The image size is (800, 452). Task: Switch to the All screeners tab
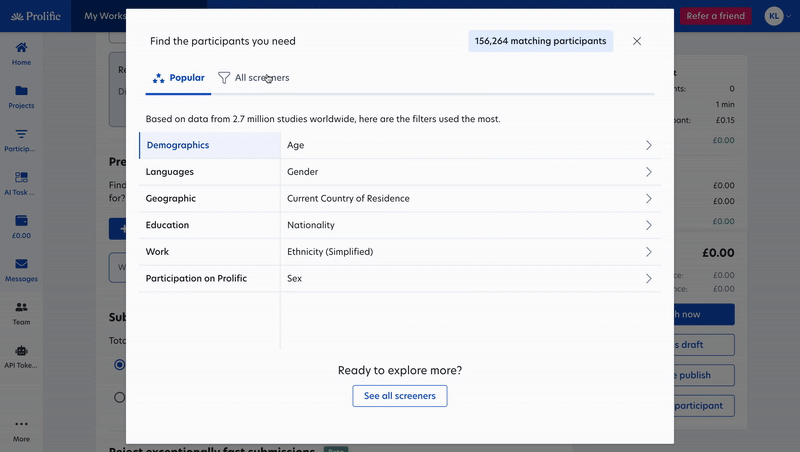click(x=254, y=77)
